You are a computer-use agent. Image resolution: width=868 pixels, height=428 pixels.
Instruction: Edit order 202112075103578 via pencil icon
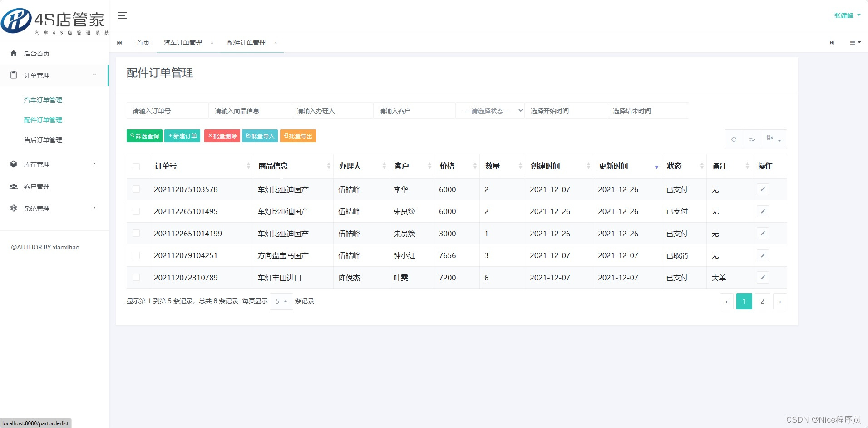pos(763,189)
